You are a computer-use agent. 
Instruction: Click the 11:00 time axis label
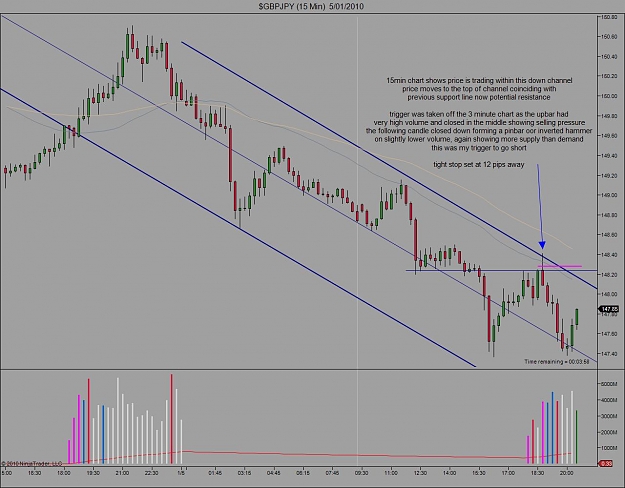click(391, 473)
